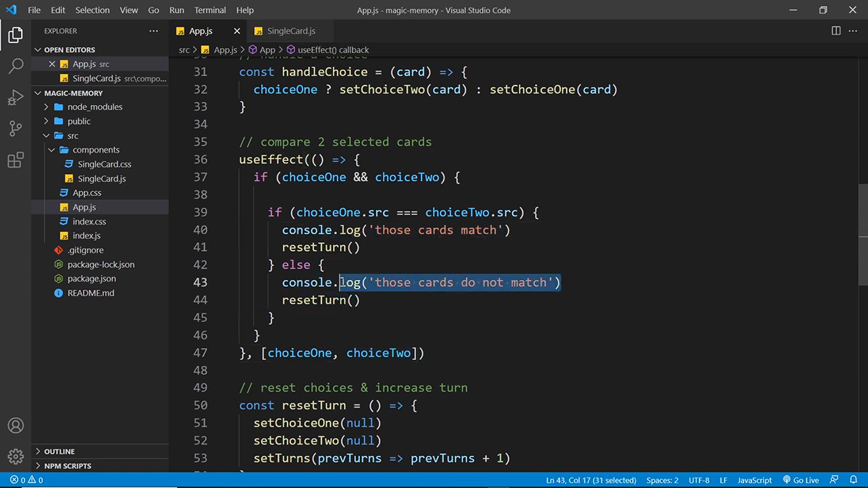Click the feedback icon in status bar
The image size is (868, 488).
pos(834,480)
